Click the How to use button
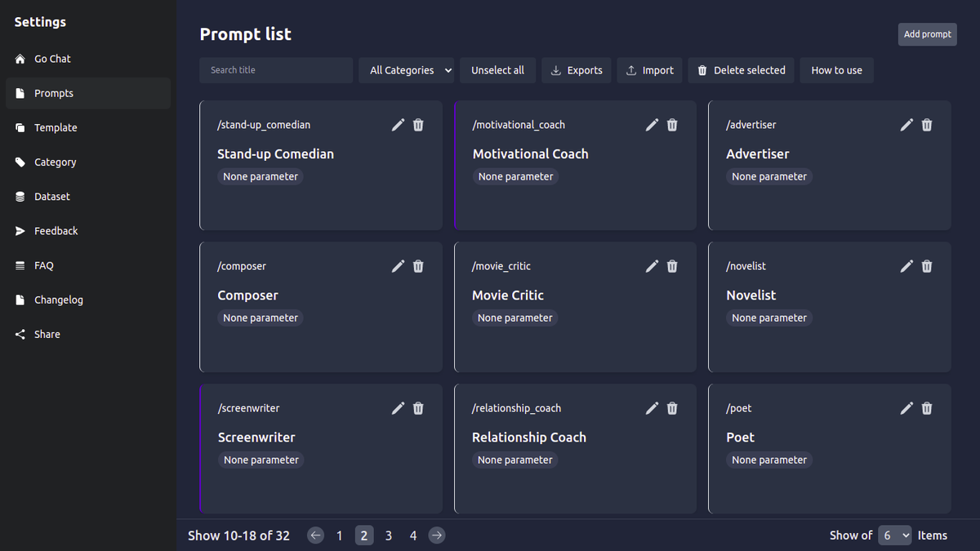 836,70
